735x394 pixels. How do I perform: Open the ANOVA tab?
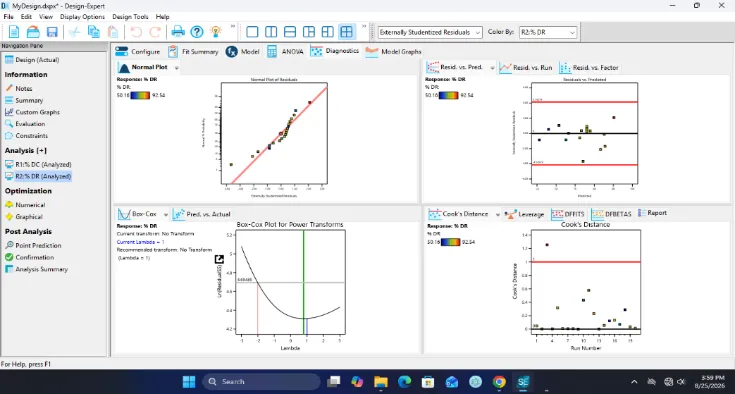pos(285,52)
